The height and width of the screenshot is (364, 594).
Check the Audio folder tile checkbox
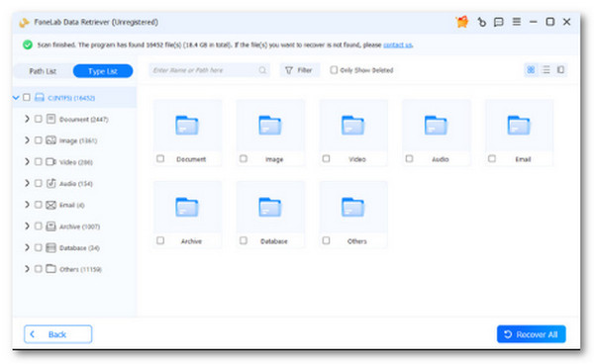pyautogui.click(x=409, y=158)
